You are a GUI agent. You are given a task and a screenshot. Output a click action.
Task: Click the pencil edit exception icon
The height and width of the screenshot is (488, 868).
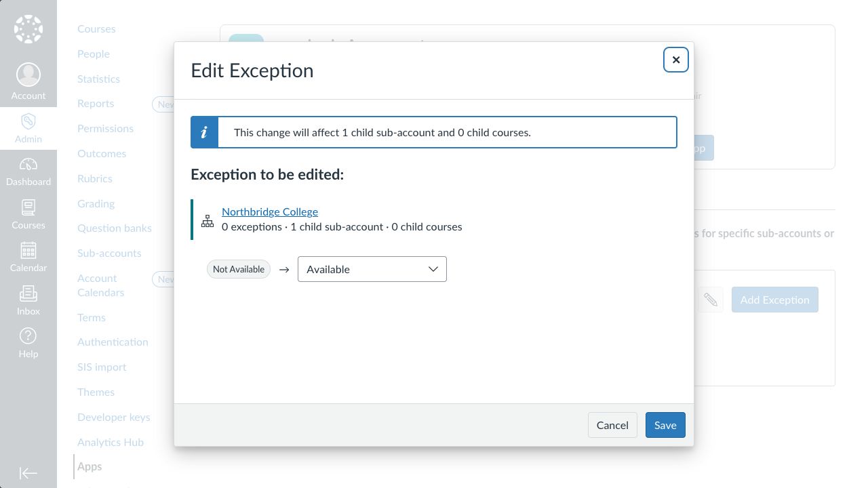click(711, 300)
